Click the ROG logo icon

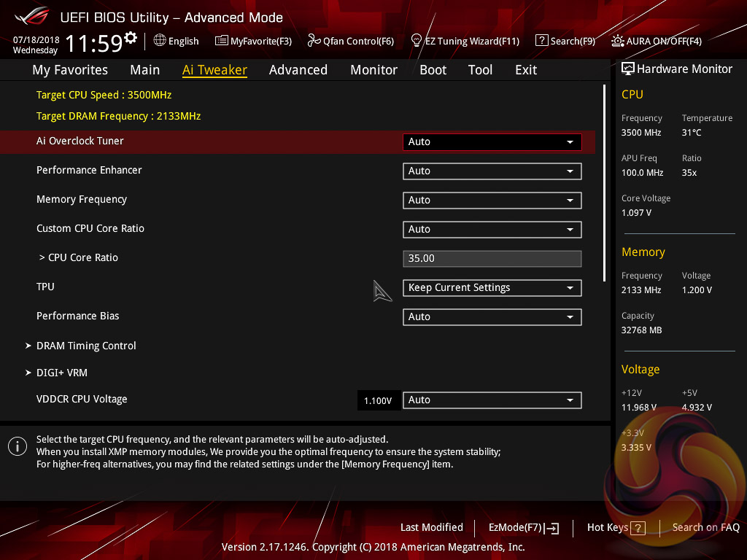31,16
